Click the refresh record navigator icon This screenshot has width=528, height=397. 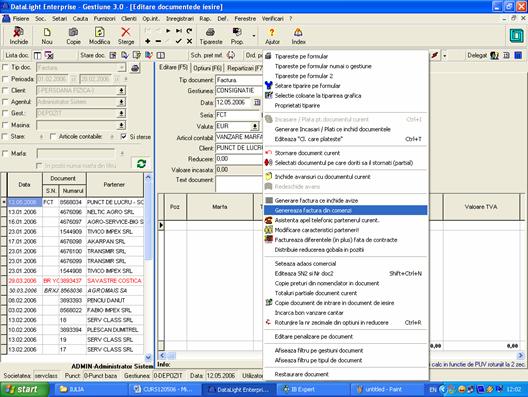[x=189, y=31]
